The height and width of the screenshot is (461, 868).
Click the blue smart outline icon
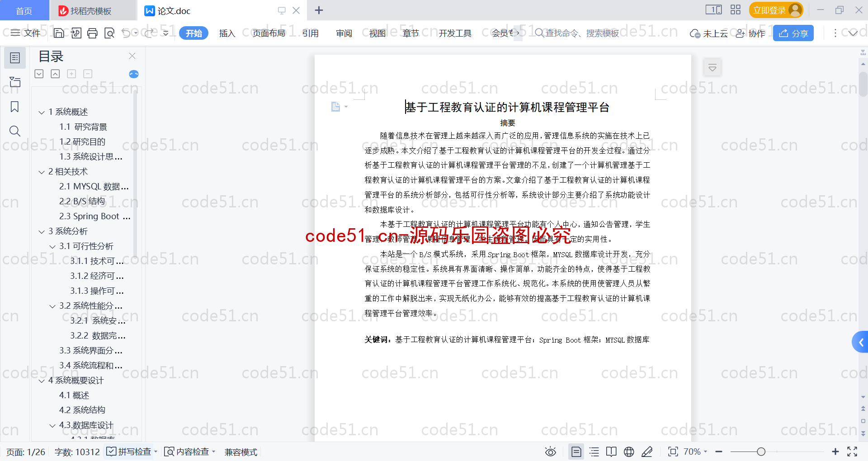point(134,74)
